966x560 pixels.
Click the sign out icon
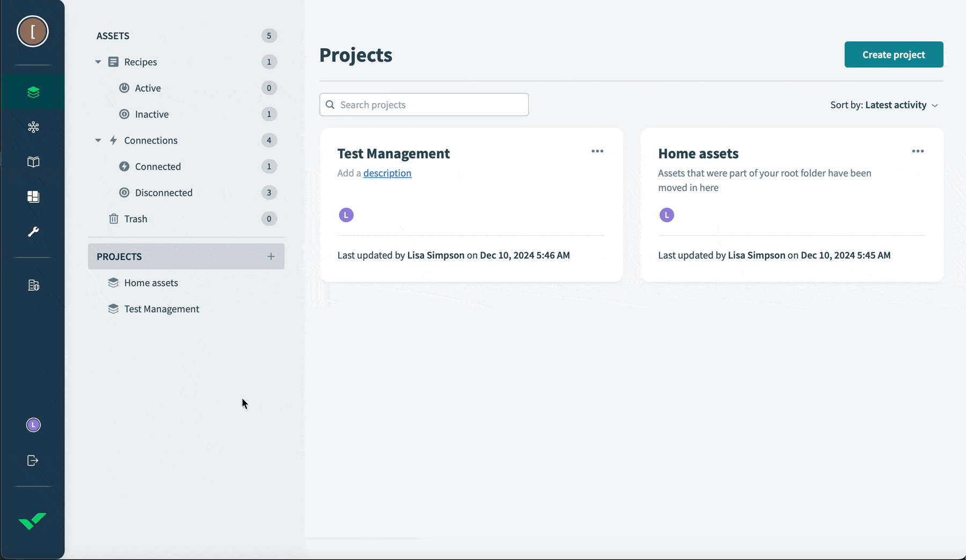33,460
